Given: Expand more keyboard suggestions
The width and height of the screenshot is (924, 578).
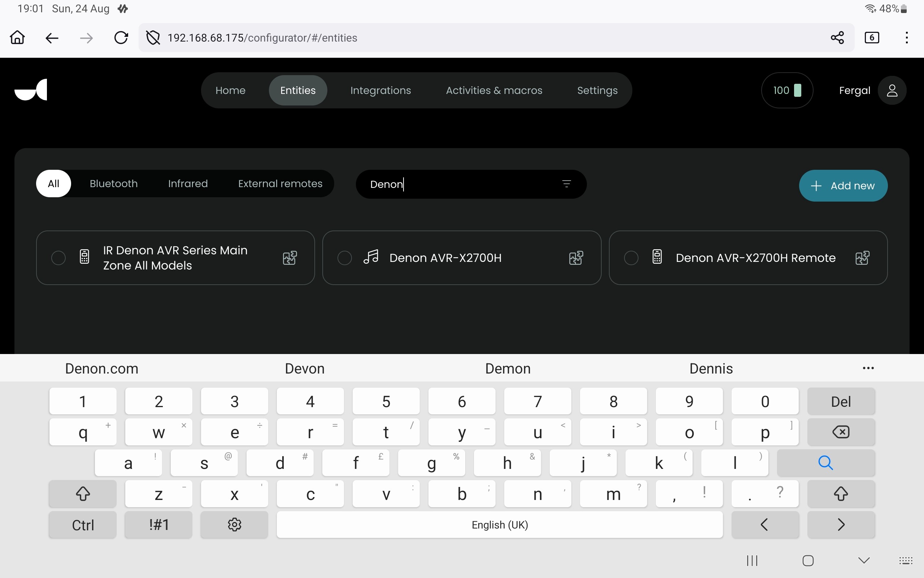Looking at the screenshot, I should point(868,368).
